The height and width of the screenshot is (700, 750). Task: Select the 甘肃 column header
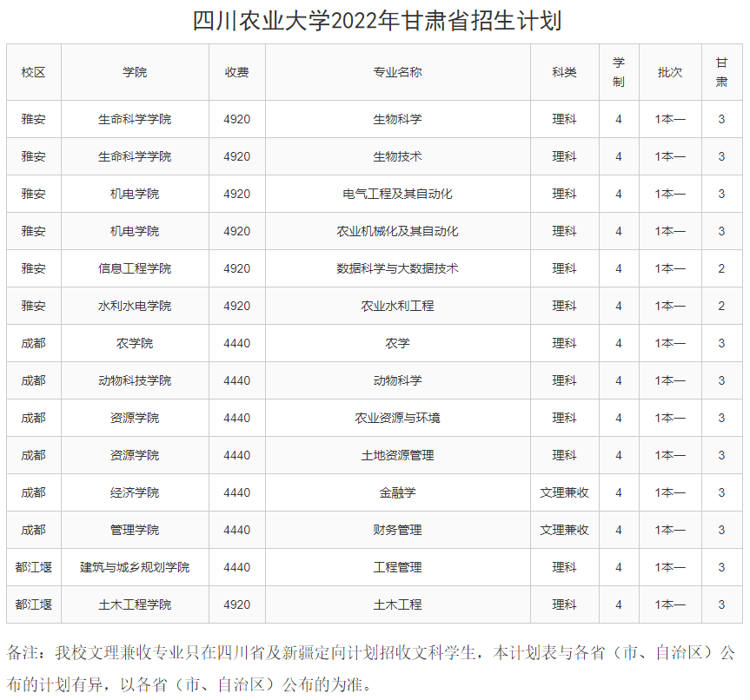click(722, 72)
